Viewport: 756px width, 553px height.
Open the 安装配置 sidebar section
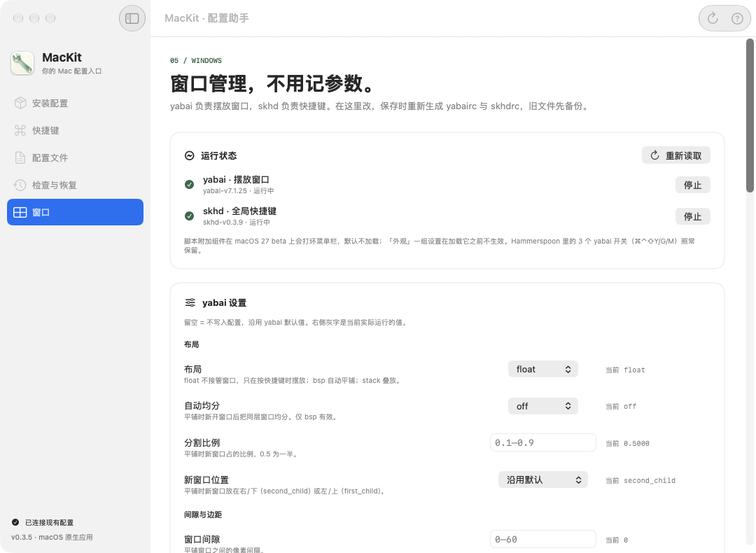pos(75,103)
